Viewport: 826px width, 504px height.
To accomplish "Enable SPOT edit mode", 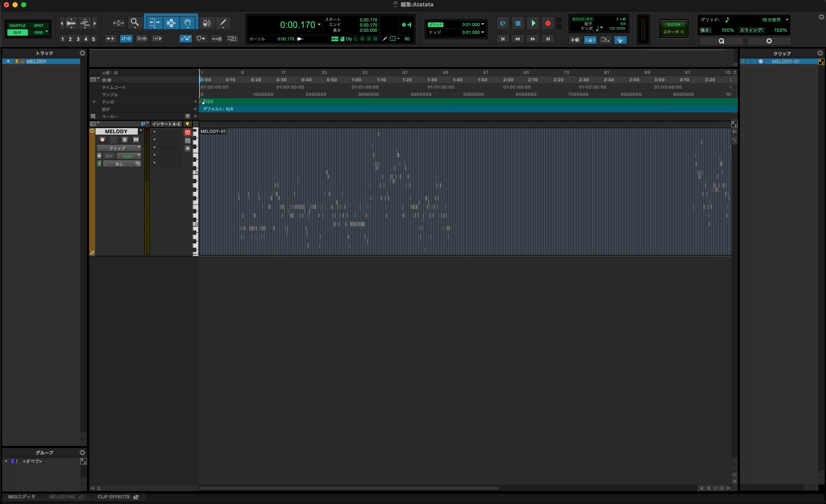I will 38,25.
